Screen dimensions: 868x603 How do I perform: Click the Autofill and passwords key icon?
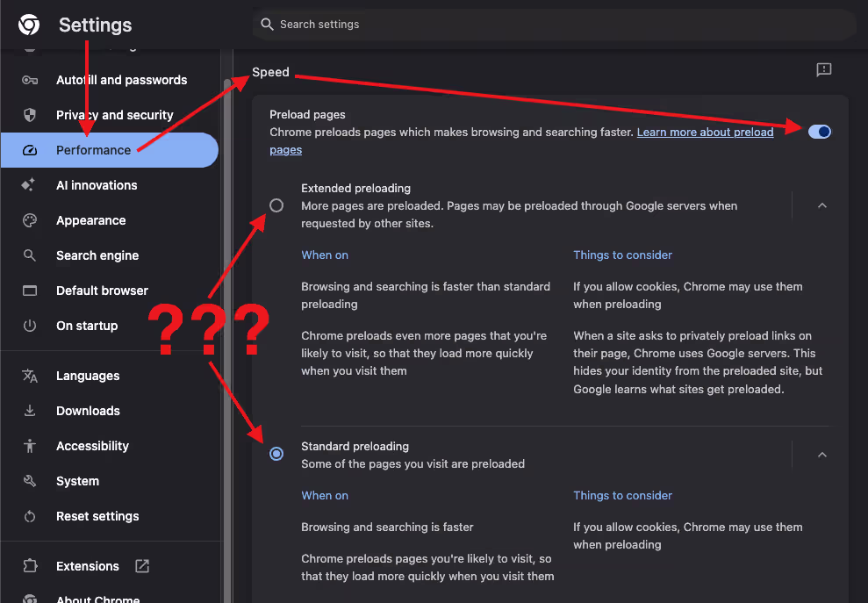tap(30, 80)
